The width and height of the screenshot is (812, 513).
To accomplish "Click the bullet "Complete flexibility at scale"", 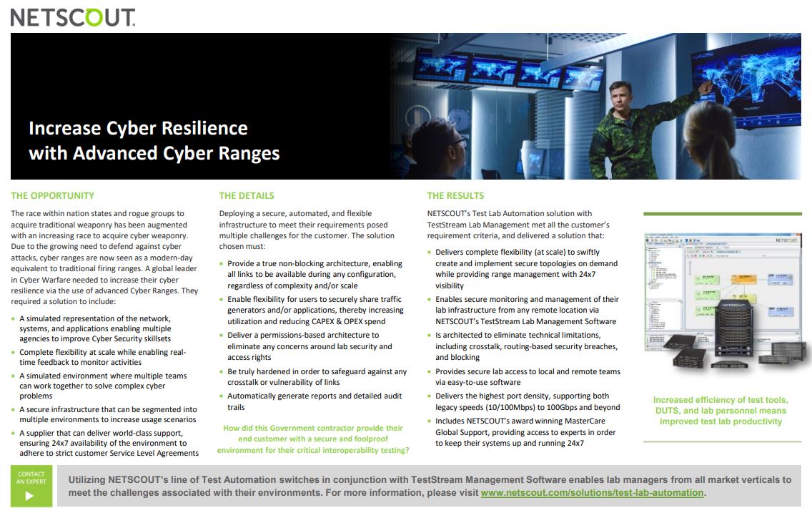I will (x=102, y=357).
